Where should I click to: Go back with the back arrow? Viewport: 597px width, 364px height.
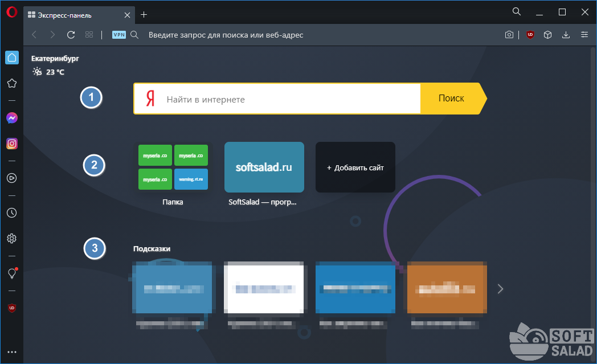click(34, 35)
